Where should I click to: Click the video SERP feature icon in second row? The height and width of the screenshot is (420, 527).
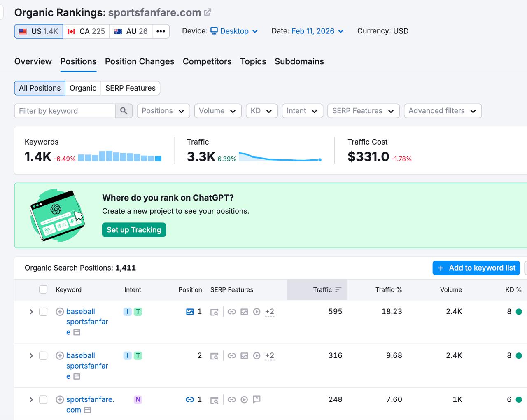pos(257,356)
